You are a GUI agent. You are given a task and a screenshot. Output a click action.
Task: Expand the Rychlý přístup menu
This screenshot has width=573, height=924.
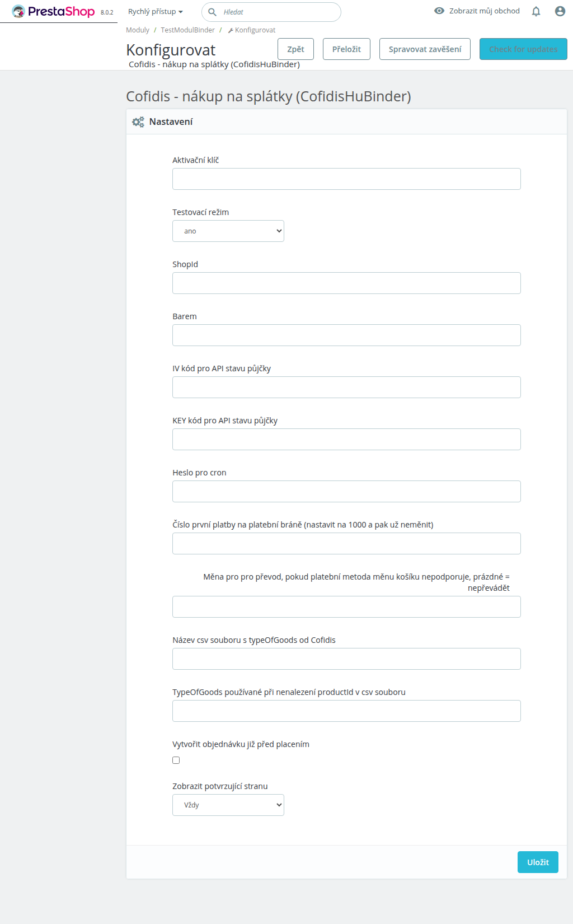click(156, 11)
